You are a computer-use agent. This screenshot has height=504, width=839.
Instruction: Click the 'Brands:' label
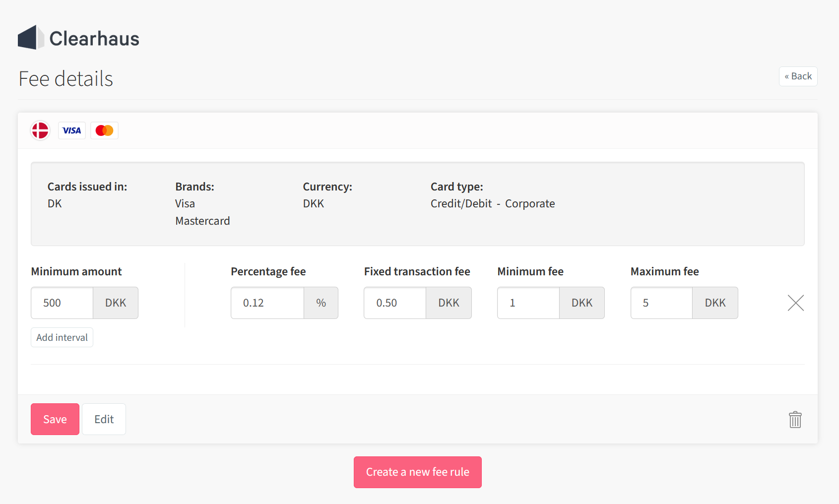tap(194, 187)
